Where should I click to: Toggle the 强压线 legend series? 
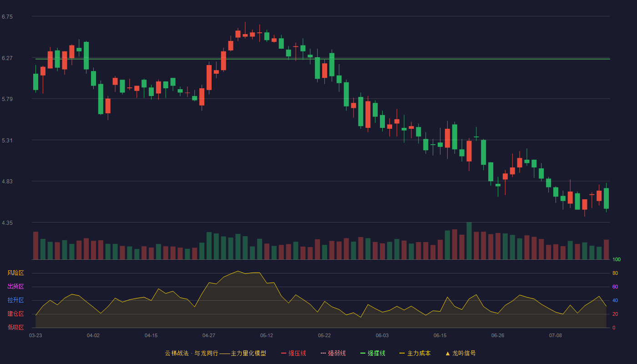(x=293, y=353)
